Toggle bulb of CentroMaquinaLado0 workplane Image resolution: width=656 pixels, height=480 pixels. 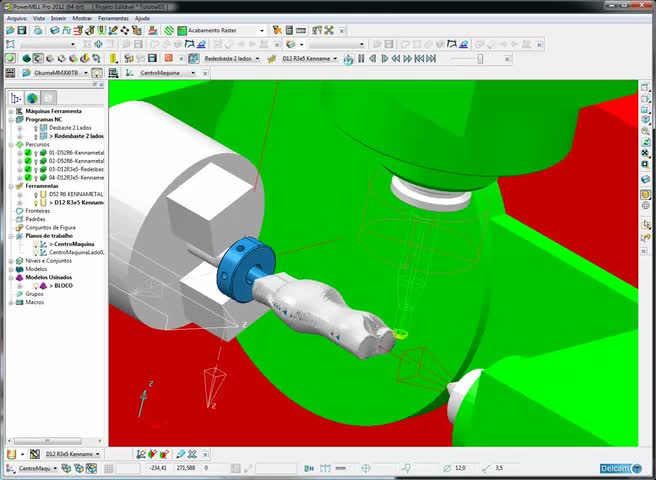tap(36, 253)
